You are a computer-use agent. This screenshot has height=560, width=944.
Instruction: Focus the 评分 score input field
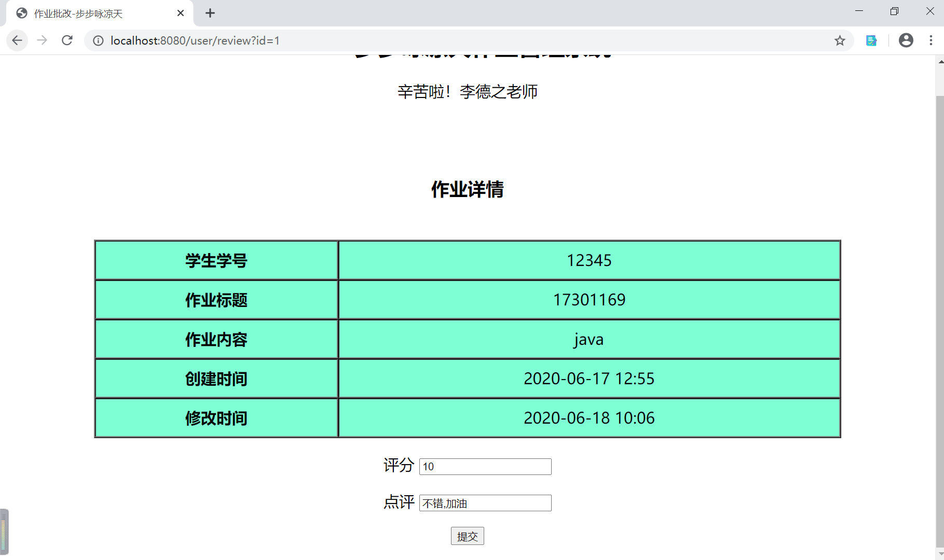tap(485, 466)
